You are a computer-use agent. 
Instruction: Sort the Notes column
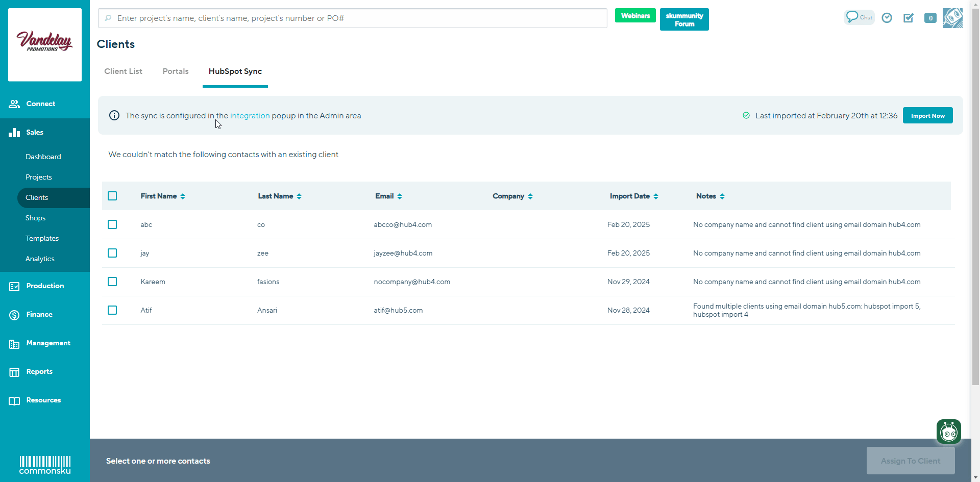click(710, 196)
